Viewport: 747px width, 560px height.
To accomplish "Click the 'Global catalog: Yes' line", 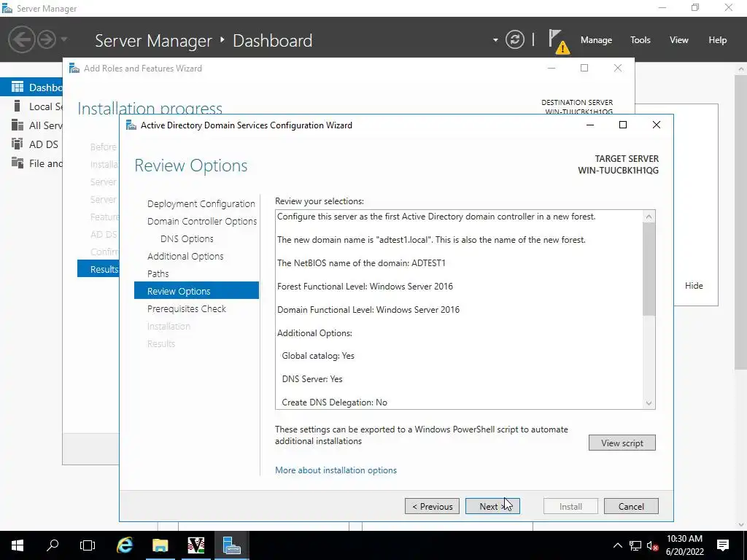I will click(318, 356).
